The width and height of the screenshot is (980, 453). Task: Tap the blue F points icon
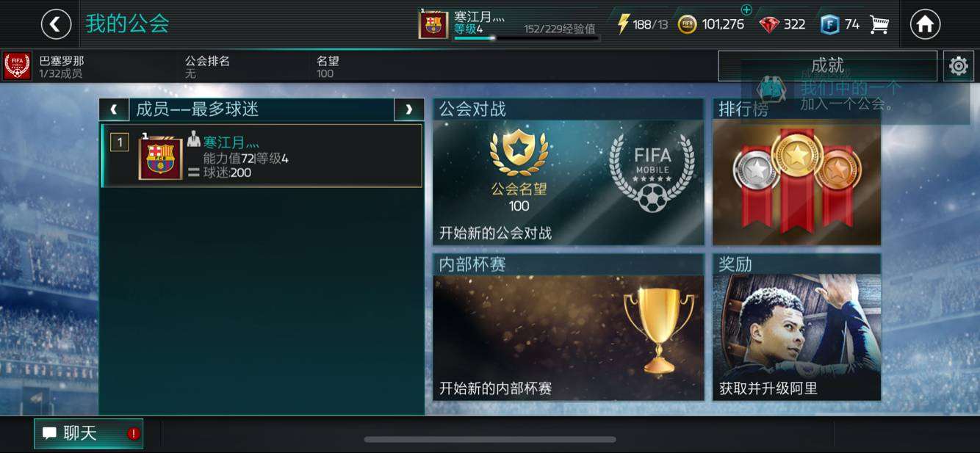pos(829,24)
